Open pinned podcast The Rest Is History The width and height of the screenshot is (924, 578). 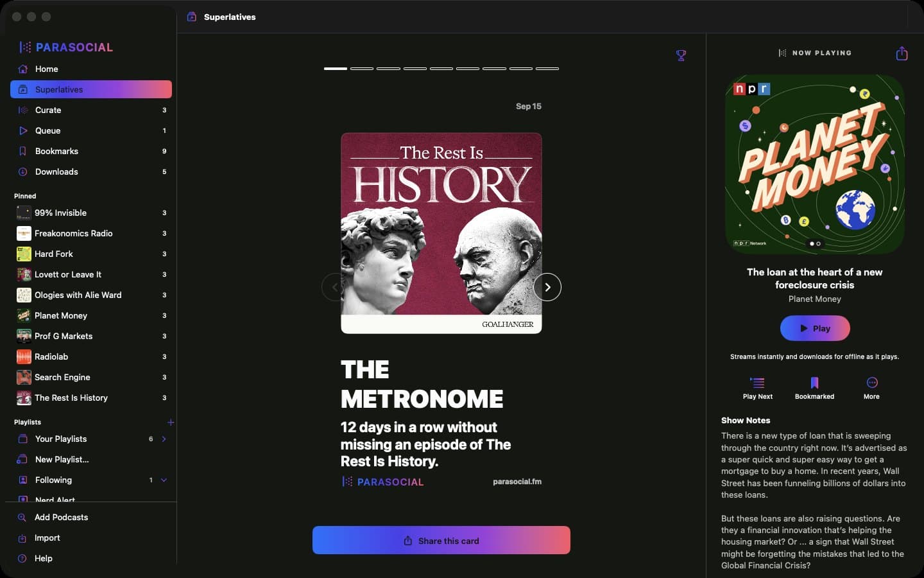pyautogui.click(x=91, y=398)
